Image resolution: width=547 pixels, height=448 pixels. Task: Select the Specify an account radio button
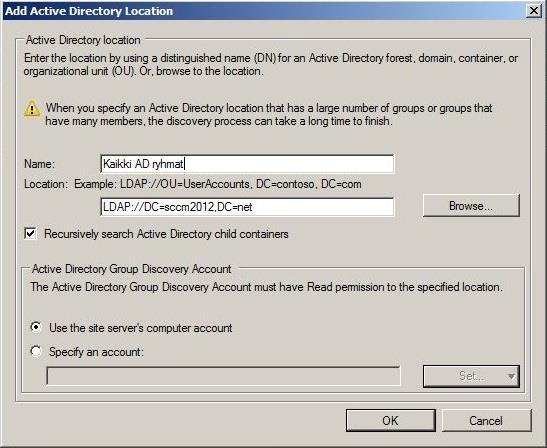tap(36, 351)
